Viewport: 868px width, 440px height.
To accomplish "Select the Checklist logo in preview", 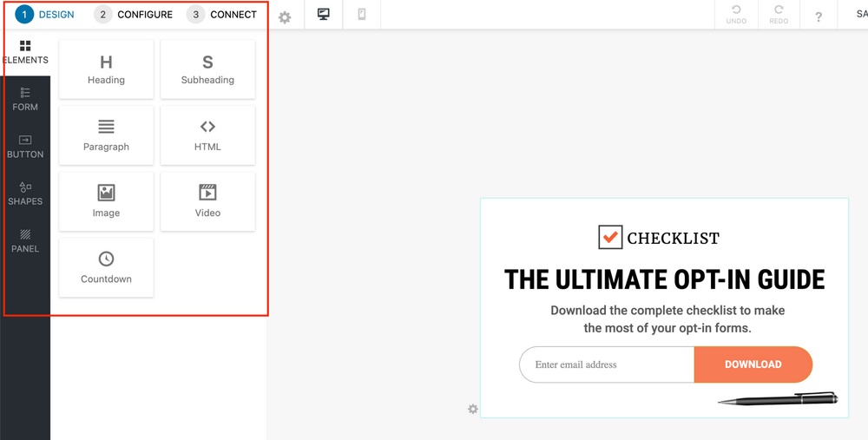I will [659, 238].
